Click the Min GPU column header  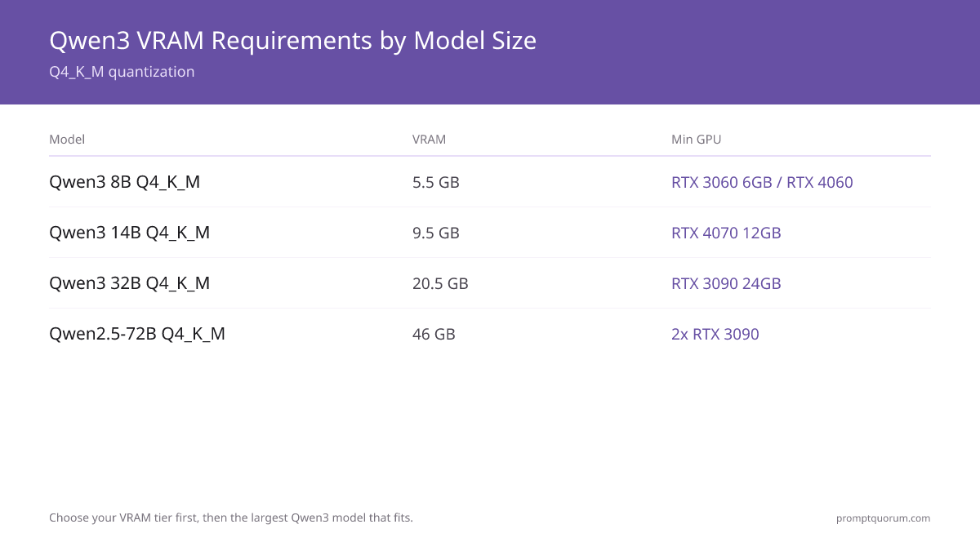click(697, 140)
